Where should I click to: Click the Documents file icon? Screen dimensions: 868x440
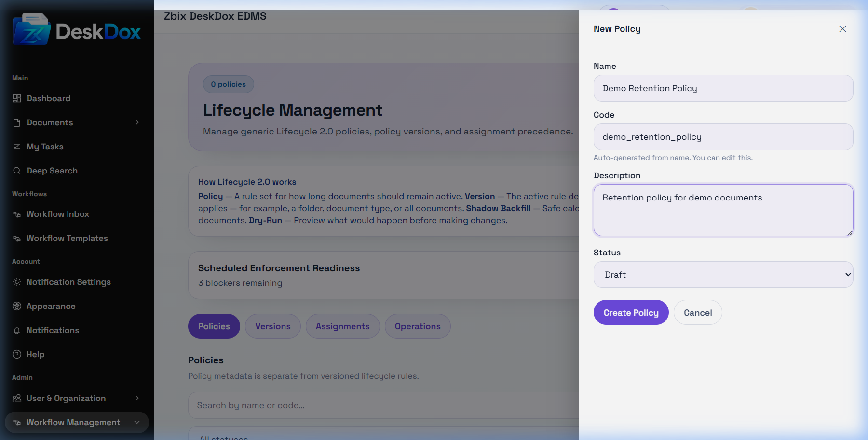(x=17, y=122)
